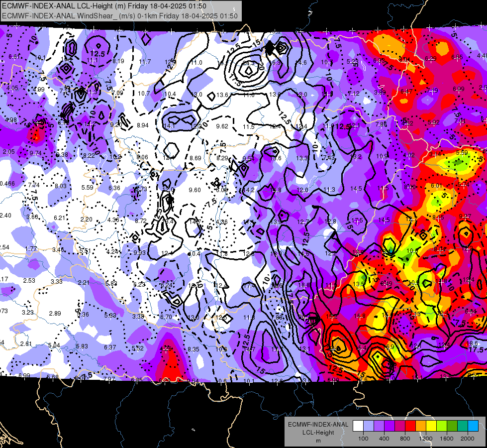Click the LCL-Height (m) title line
This screenshot has height=448, width=487.
(104, 6)
